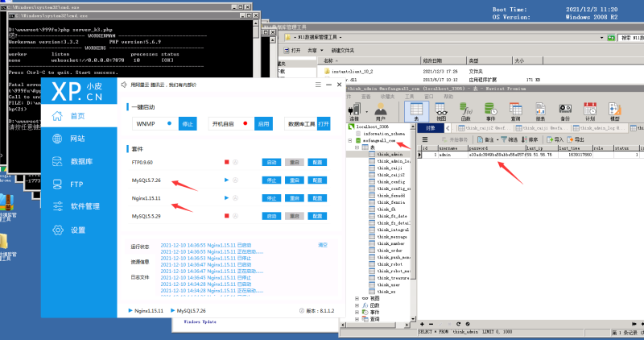Viewport: 644px width, 340px height.
Task: Open the 函数 function icon in Navicat toolbar
Action: click(x=466, y=112)
